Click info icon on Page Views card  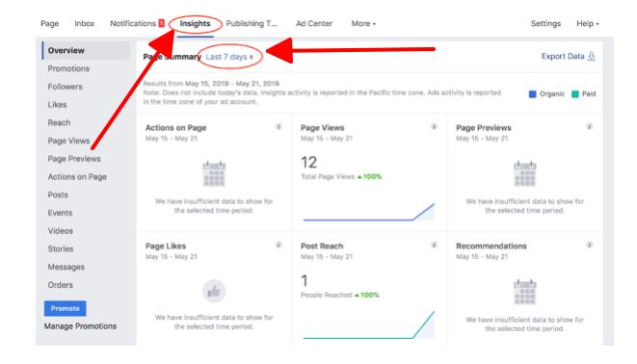tap(434, 126)
